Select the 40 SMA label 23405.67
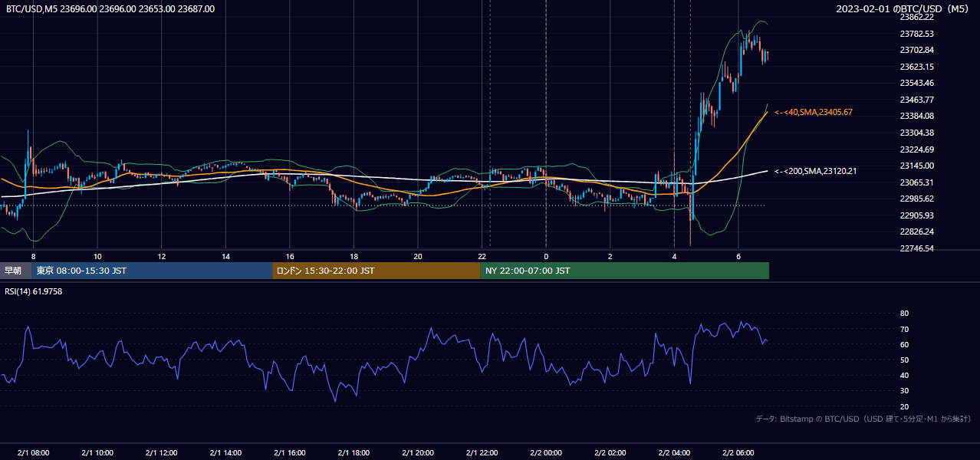 [814, 112]
